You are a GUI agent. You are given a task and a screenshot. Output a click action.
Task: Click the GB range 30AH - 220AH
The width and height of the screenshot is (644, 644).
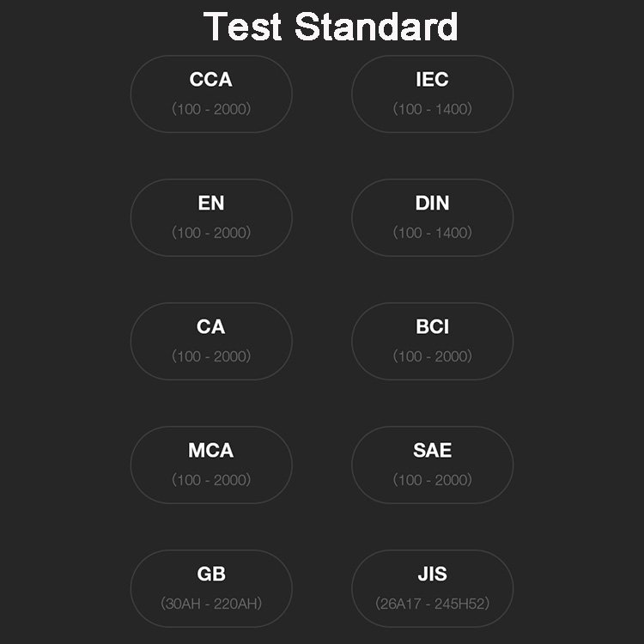tap(211, 604)
